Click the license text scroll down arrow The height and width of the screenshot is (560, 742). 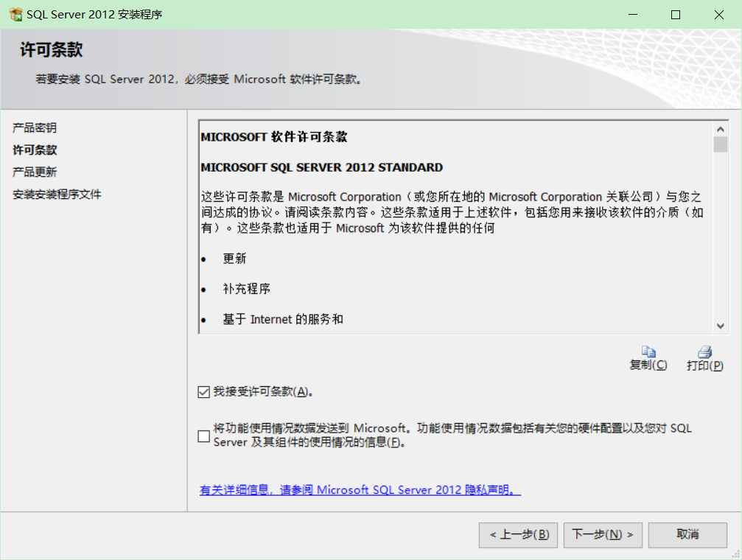720,326
